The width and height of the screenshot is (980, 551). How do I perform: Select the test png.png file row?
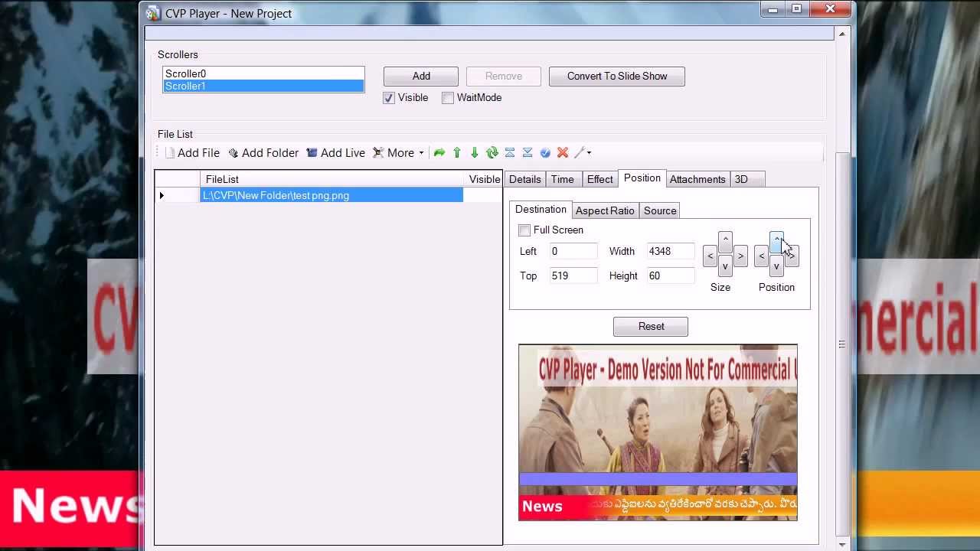[332, 196]
